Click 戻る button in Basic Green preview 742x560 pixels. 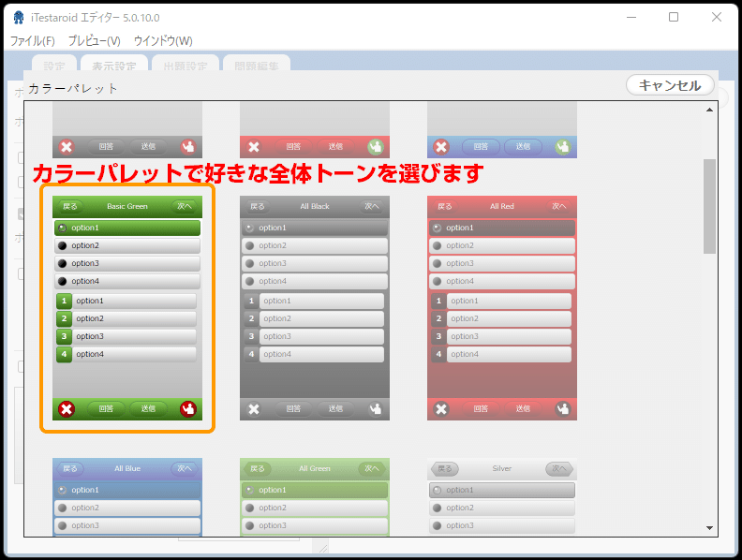pyautogui.click(x=70, y=206)
